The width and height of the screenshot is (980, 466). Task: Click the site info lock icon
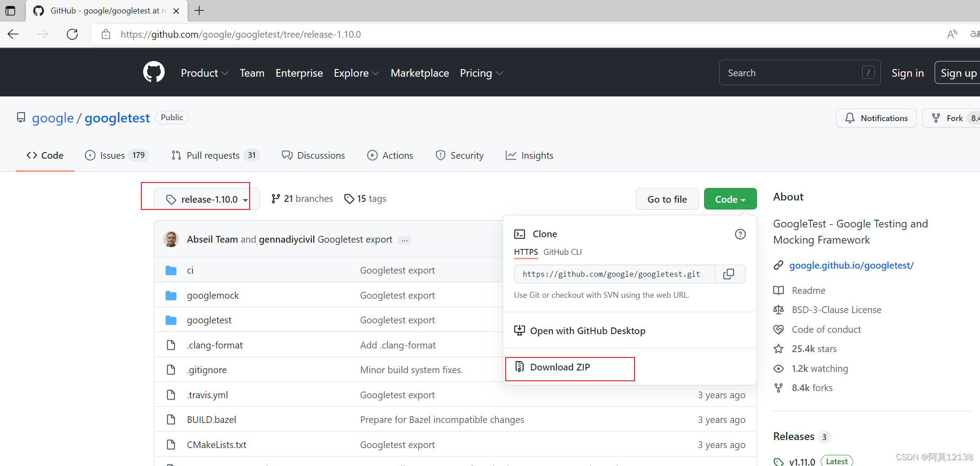pos(106,34)
